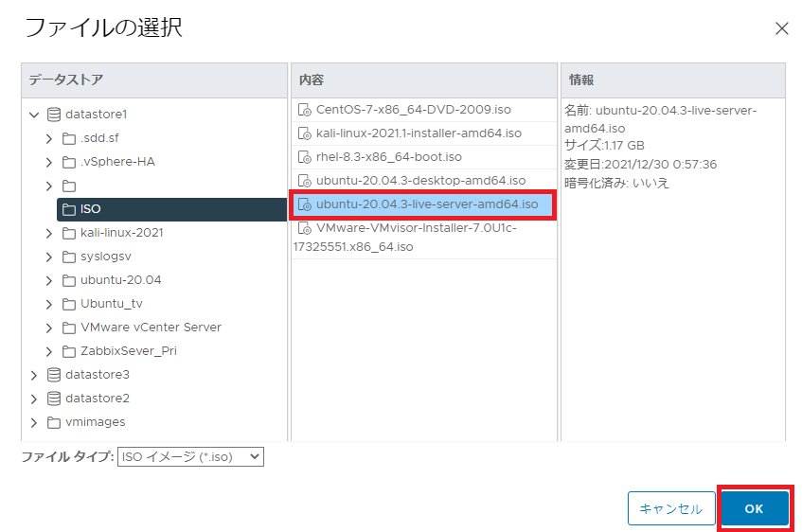Viewport: 802px width, 532px height.
Task: Select datastore1 in the tree
Action: pos(97,115)
